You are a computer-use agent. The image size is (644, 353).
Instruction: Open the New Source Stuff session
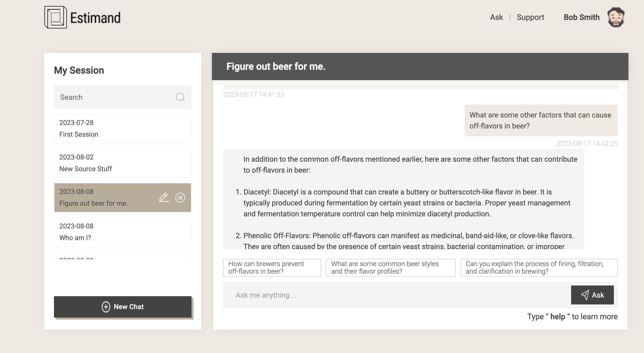click(122, 163)
